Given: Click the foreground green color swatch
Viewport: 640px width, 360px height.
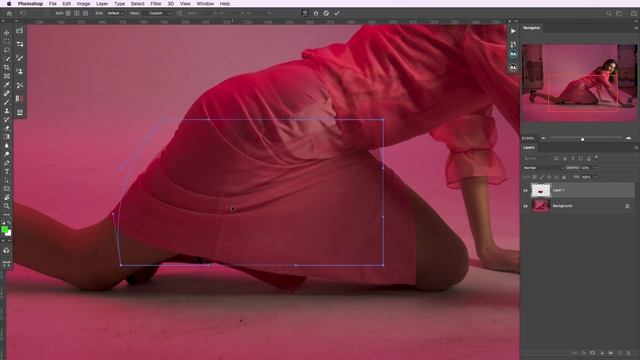Looking at the screenshot, I should [x=4, y=230].
